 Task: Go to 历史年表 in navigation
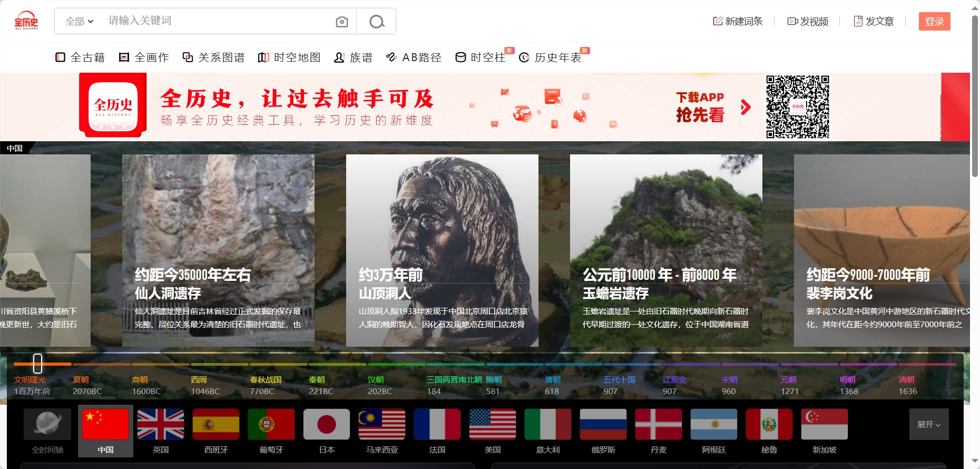click(551, 57)
